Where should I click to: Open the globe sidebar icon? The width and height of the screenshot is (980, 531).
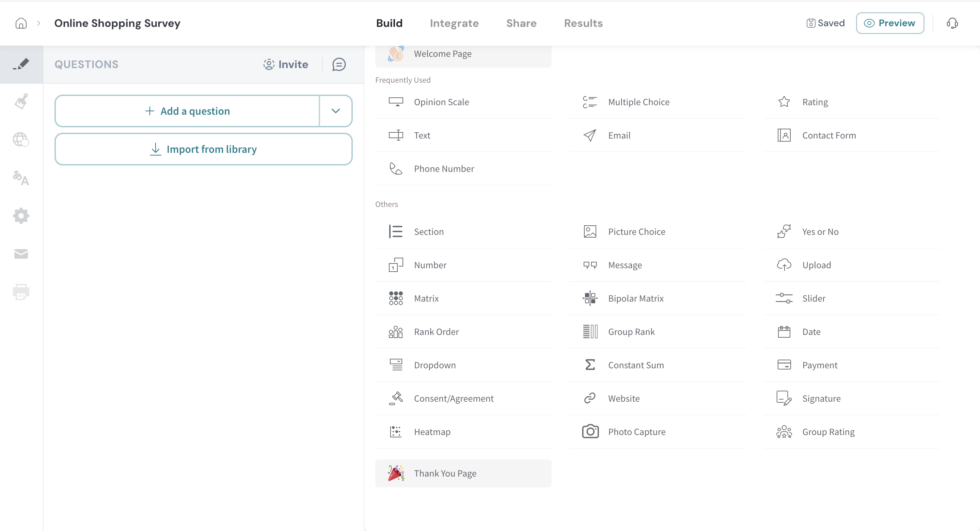[21, 140]
